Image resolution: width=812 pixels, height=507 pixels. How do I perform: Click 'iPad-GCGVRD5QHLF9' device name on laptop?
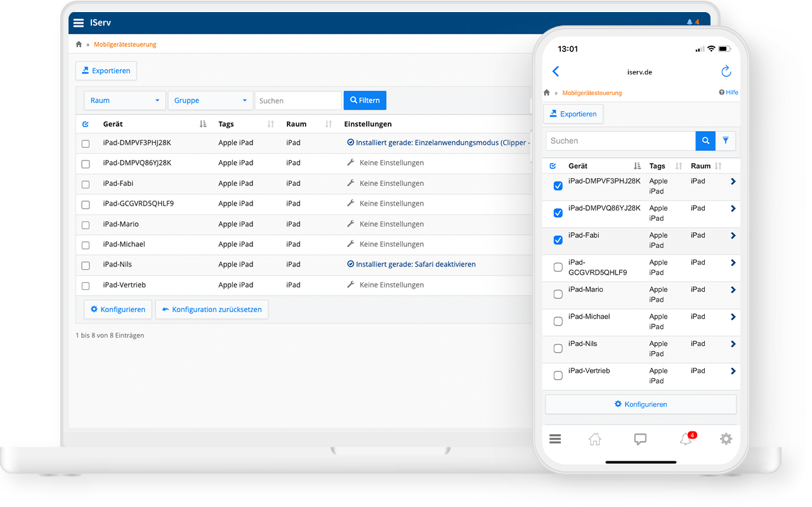[x=138, y=204]
